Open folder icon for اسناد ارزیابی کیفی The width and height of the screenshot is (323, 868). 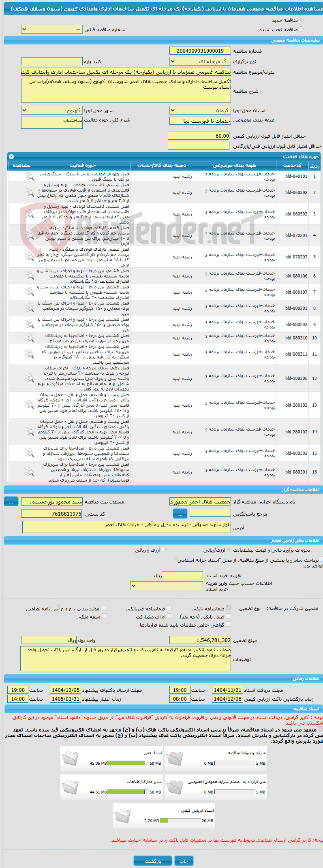tap(122, 816)
